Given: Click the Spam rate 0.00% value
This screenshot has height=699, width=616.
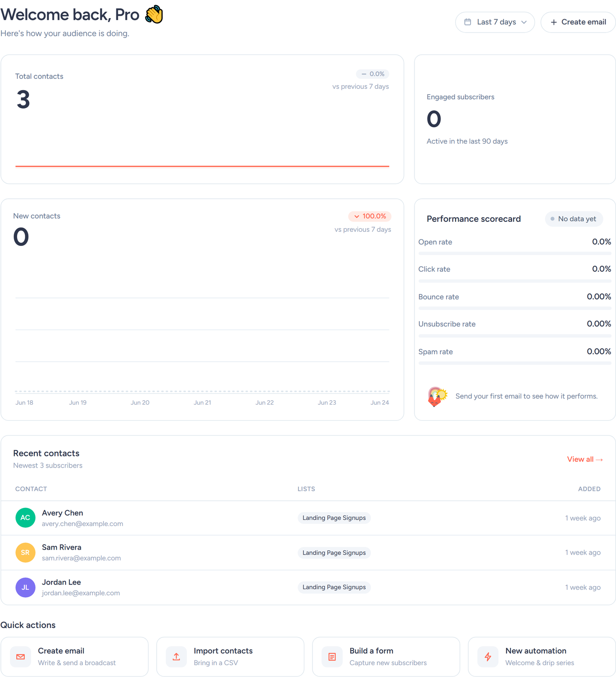Looking at the screenshot, I should (x=599, y=351).
